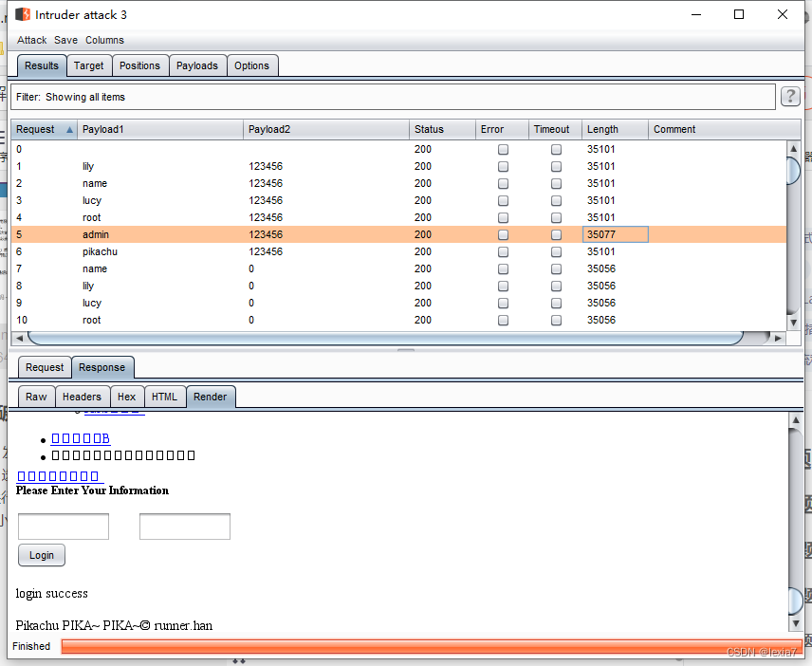Sort by the Length column header

(615, 129)
